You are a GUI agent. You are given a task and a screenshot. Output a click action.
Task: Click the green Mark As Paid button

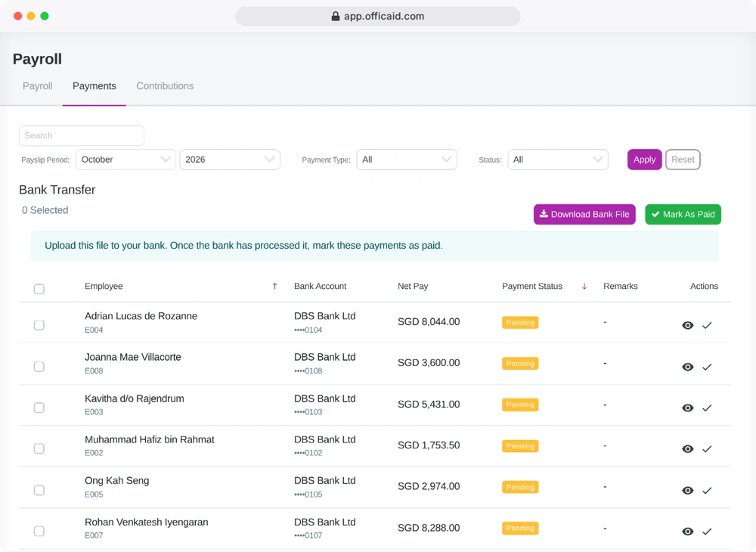683,215
